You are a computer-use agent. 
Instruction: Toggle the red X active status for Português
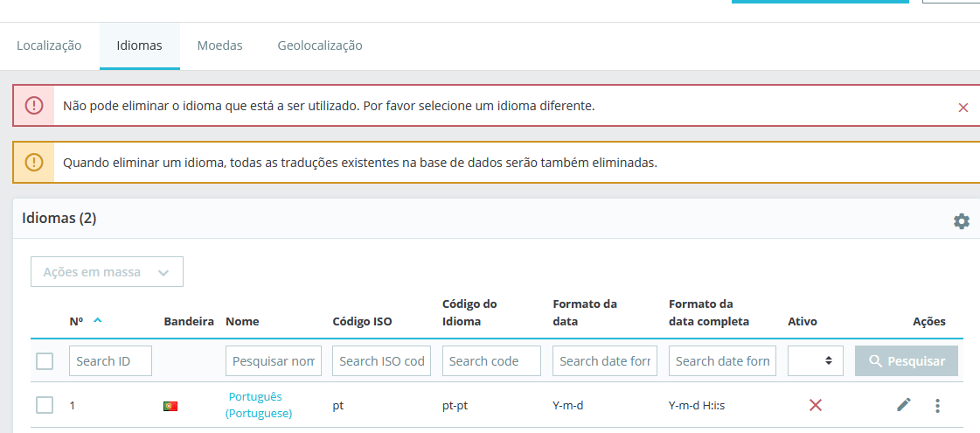[x=815, y=405]
